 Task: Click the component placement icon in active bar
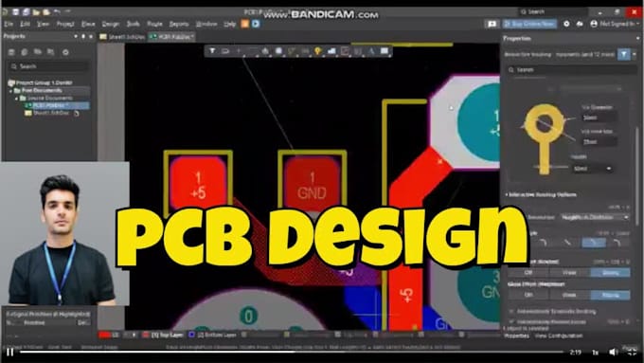pyautogui.click(x=265, y=51)
